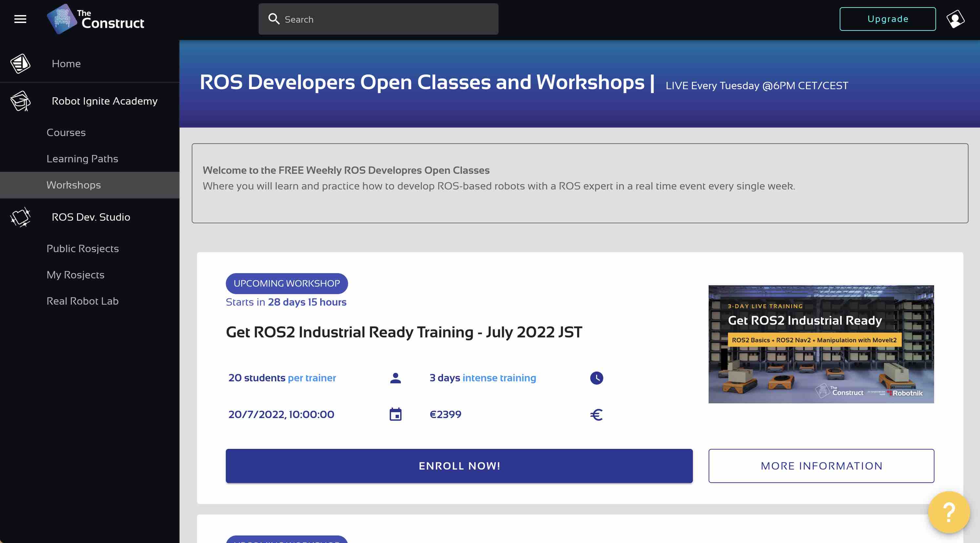The image size is (980, 543).
Task: Click the search magnifier icon
Action: coord(274,19)
